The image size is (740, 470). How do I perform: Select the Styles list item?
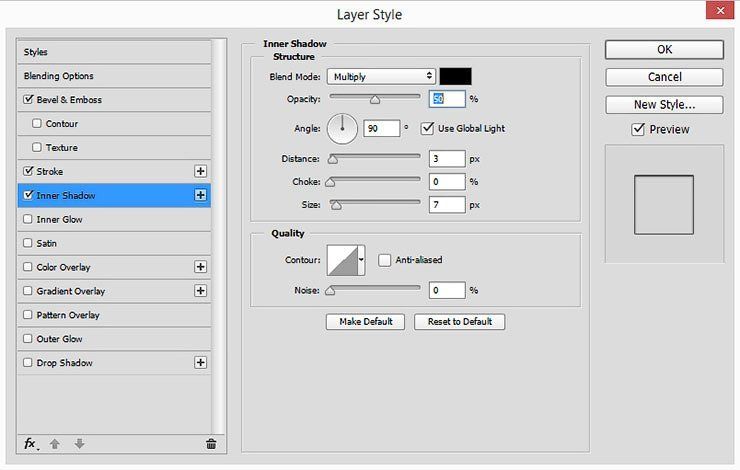pyautogui.click(x=114, y=52)
